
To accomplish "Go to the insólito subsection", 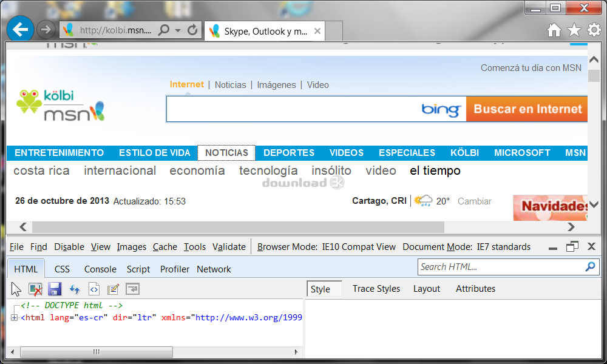I will click(x=331, y=170).
